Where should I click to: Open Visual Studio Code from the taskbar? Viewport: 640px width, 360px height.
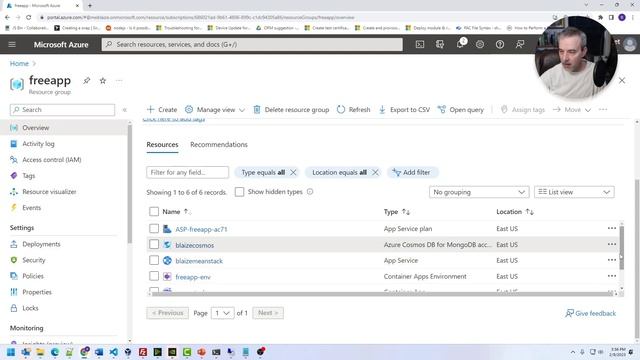113,352
